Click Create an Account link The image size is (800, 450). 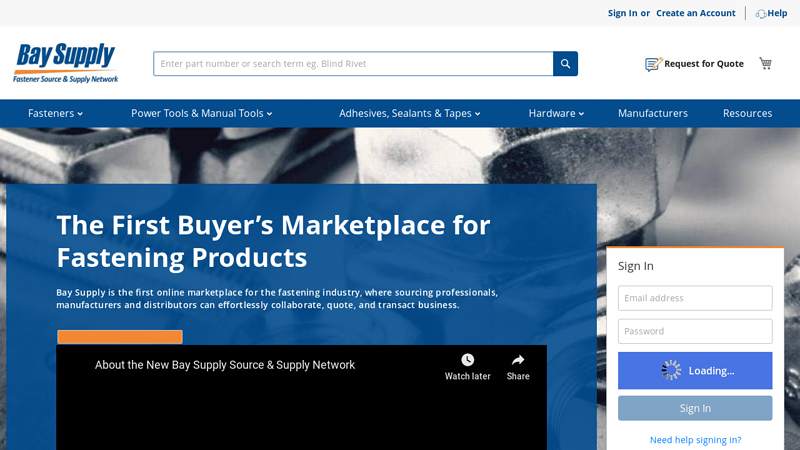click(x=695, y=13)
